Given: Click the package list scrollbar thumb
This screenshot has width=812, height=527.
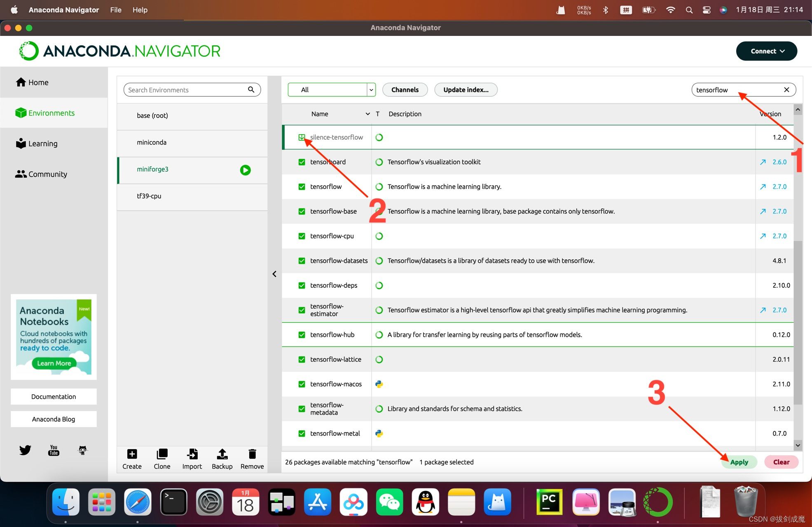Looking at the screenshot, I should [798, 322].
